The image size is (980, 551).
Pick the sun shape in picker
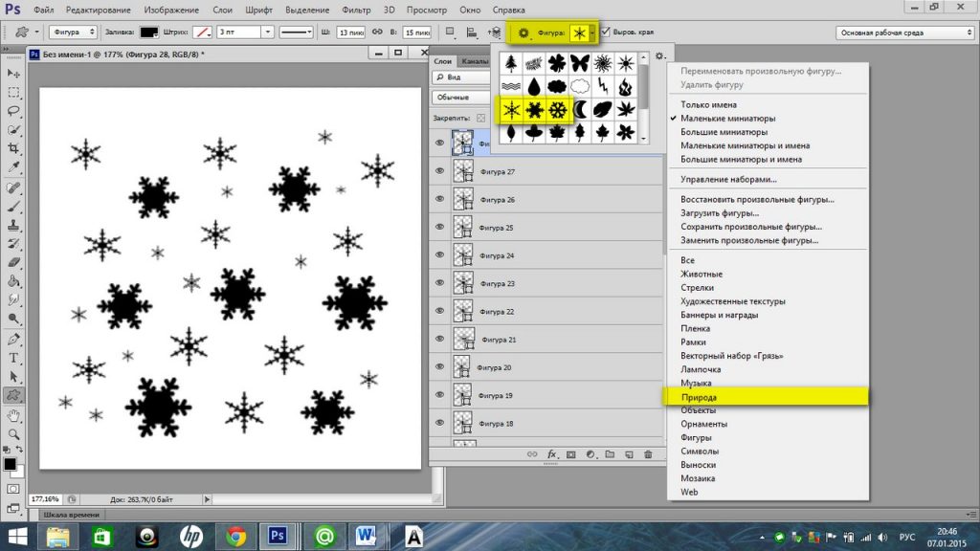(x=603, y=63)
